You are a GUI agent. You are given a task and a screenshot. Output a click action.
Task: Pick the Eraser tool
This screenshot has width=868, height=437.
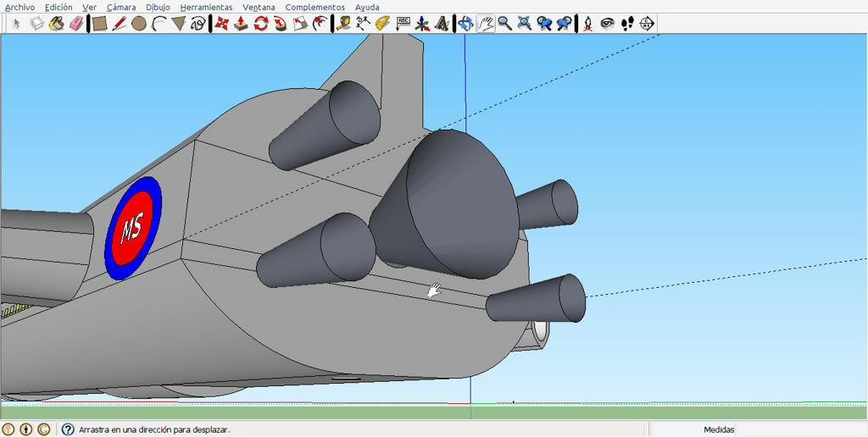click(75, 23)
